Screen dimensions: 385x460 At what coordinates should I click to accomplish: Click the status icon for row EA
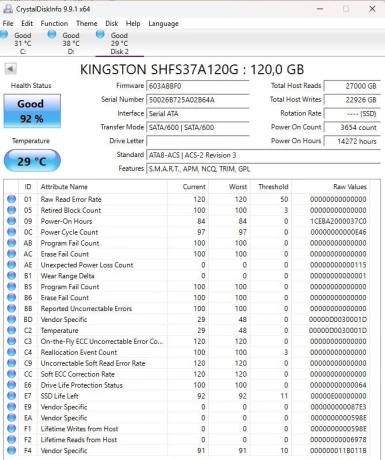(11, 418)
